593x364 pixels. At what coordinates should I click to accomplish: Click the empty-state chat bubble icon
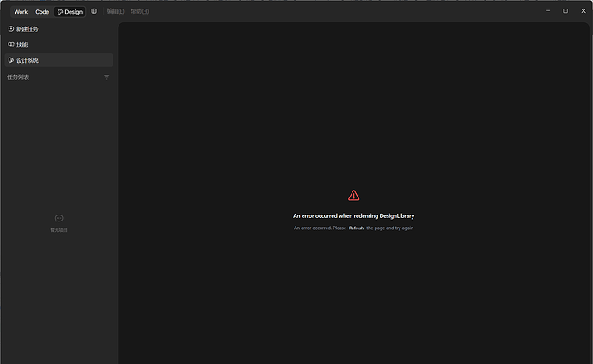click(x=58, y=218)
